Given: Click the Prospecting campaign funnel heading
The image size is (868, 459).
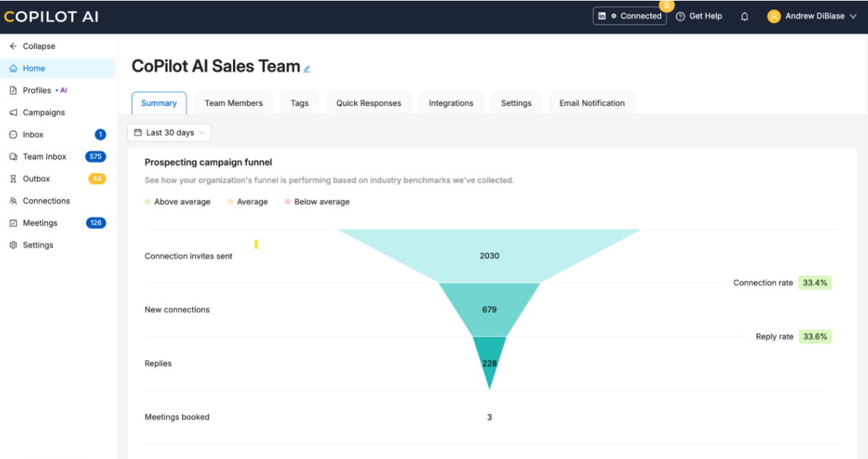Looking at the screenshot, I should tap(208, 162).
